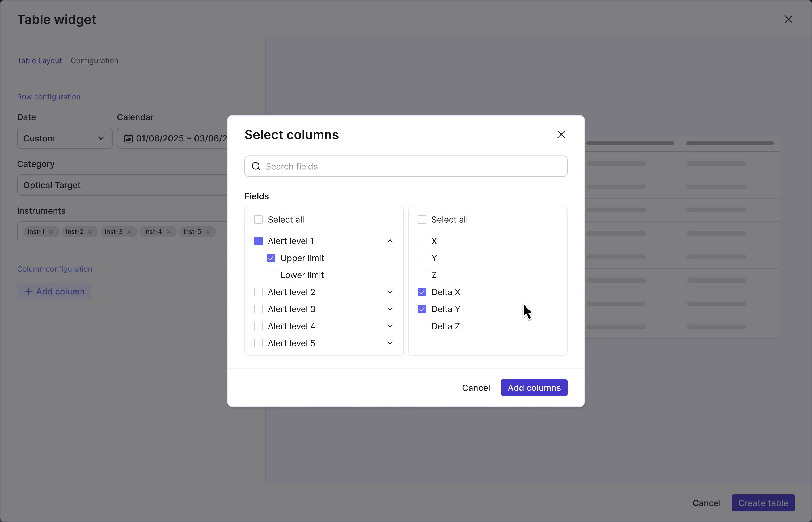The height and width of the screenshot is (522, 812).
Task: Toggle left Select all checkbox
Action: coord(258,220)
